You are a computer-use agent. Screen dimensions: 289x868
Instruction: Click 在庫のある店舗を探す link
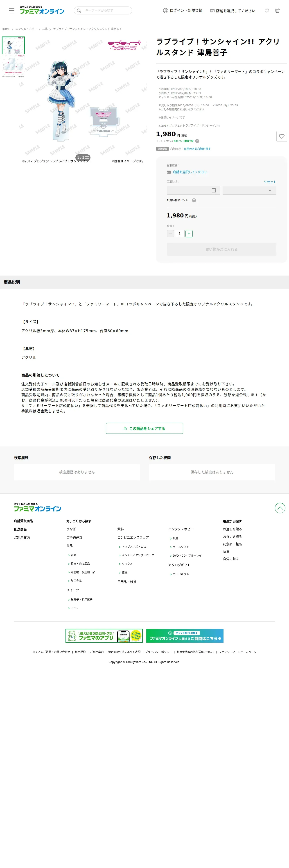(197, 148)
